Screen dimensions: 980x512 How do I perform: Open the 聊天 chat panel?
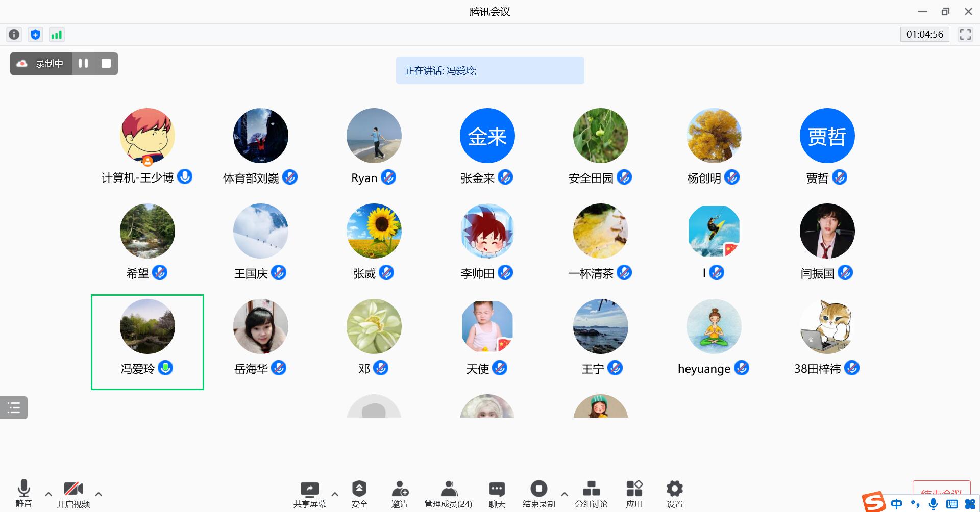[x=497, y=495]
